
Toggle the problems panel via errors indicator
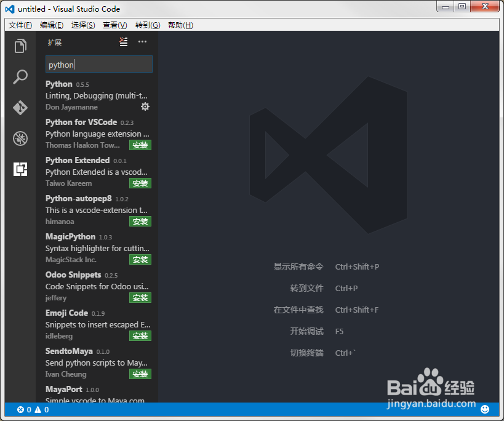click(22, 409)
